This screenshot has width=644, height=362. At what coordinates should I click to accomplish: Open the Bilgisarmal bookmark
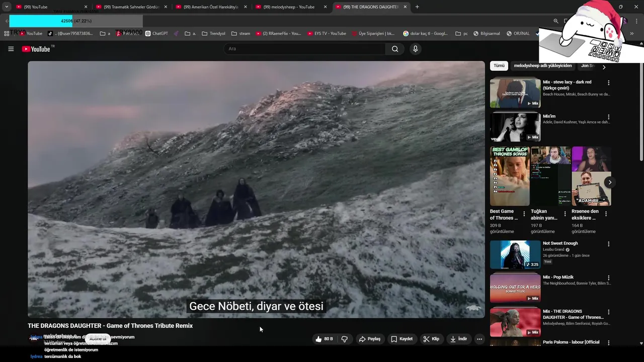[487, 34]
